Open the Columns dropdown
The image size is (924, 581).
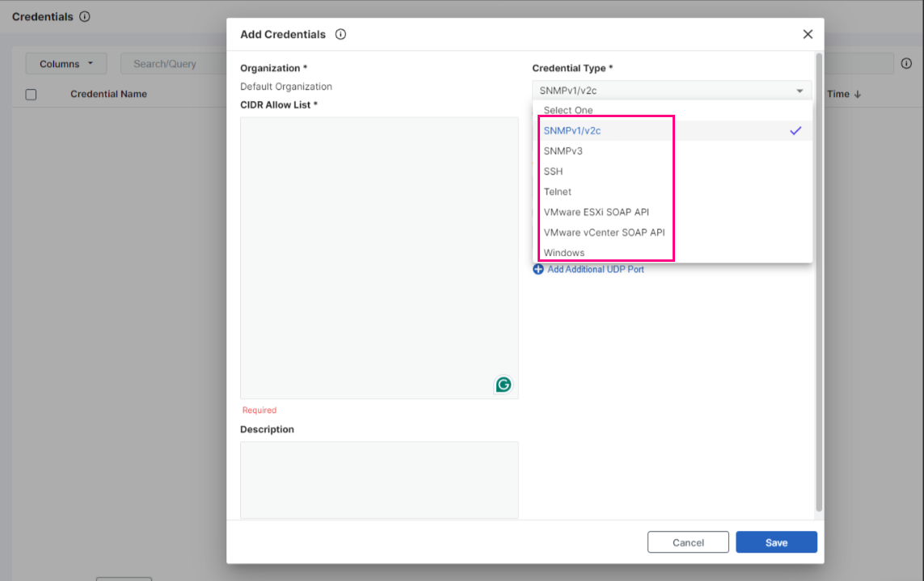tap(66, 64)
